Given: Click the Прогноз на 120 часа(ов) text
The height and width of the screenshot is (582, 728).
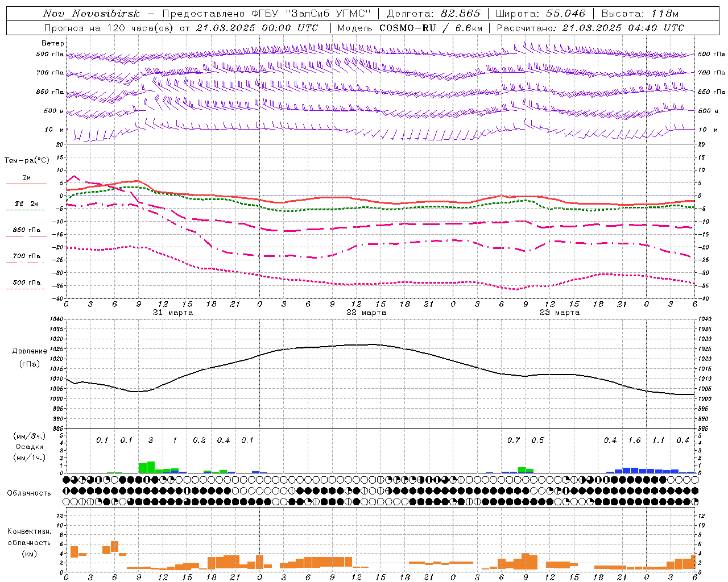Looking at the screenshot, I should 109,28.
